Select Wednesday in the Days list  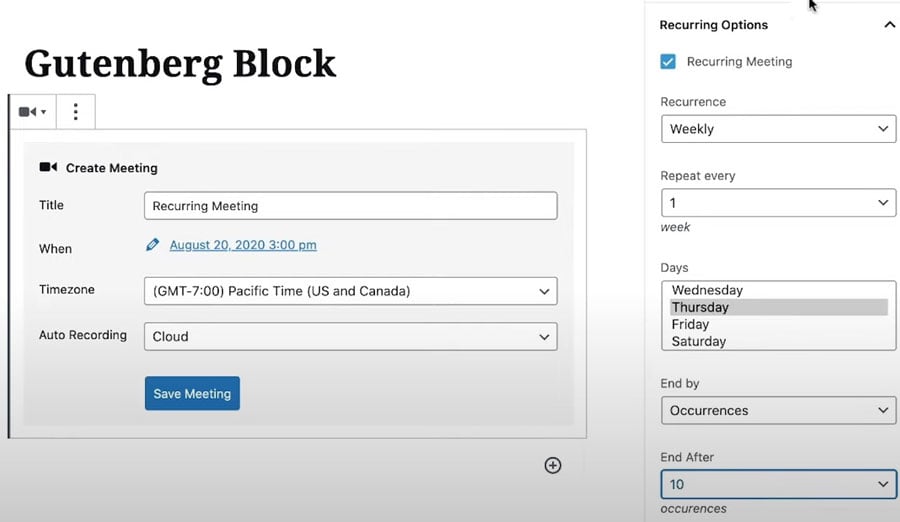[x=778, y=290]
